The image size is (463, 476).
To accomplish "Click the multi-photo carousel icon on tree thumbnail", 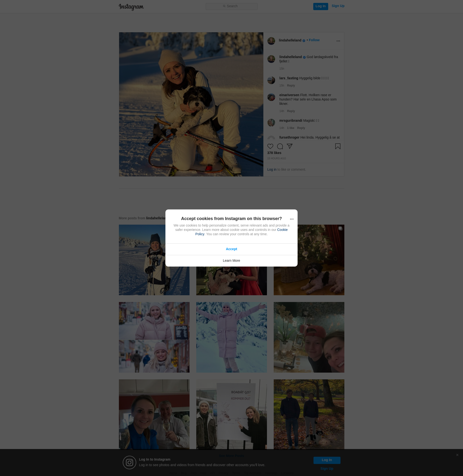I will pos(340,228).
